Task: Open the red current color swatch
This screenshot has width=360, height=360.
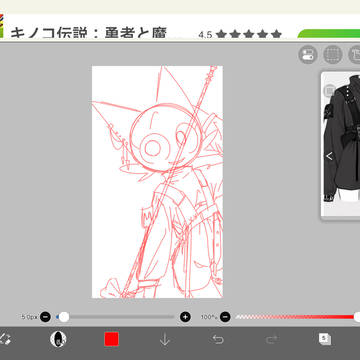Action: coord(111,339)
